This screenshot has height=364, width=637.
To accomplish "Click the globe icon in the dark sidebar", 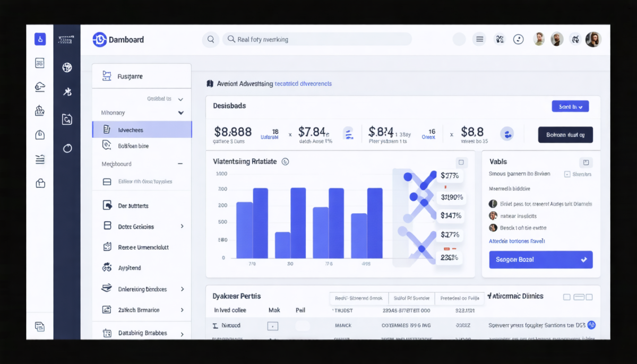I will (x=67, y=67).
